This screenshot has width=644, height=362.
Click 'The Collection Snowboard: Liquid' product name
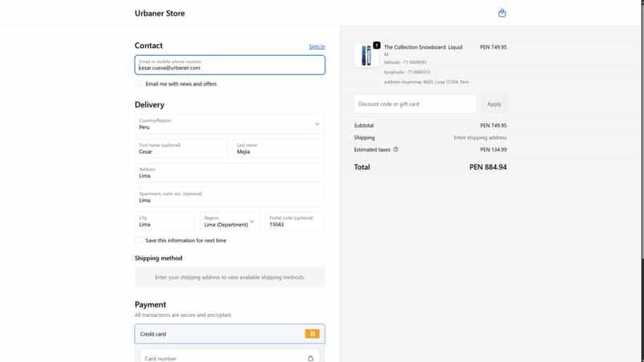click(x=423, y=50)
